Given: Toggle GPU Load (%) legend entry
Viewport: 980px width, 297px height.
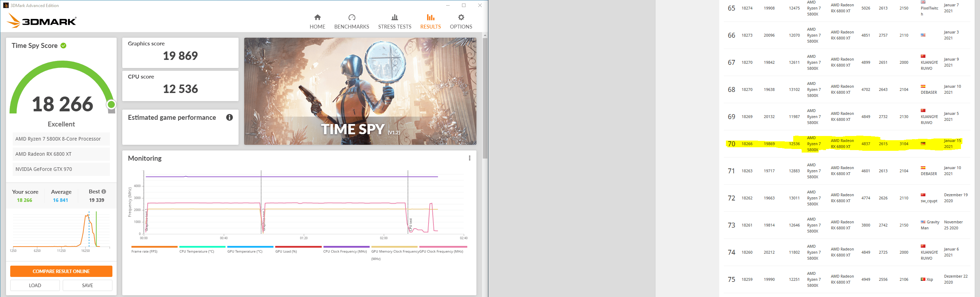Looking at the screenshot, I should click(298, 249).
